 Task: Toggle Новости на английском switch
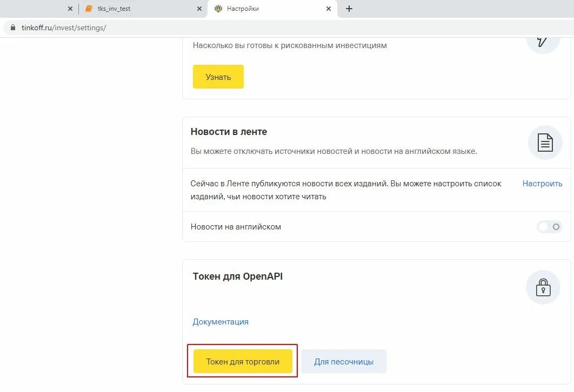[x=549, y=227]
